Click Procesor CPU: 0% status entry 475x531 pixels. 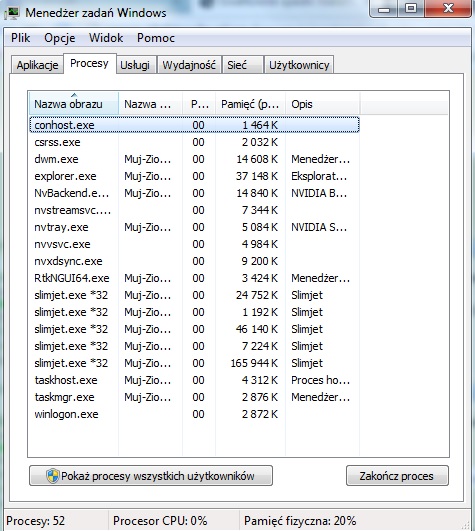pyautogui.click(x=160, y=521)
